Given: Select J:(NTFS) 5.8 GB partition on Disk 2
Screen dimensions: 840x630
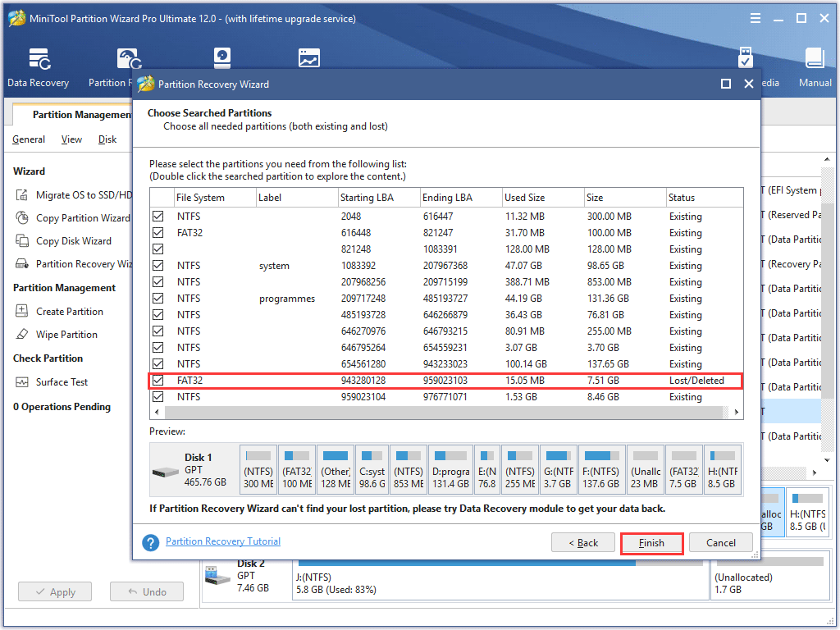Looking at the screenshot, I should (x=500, y=579).
